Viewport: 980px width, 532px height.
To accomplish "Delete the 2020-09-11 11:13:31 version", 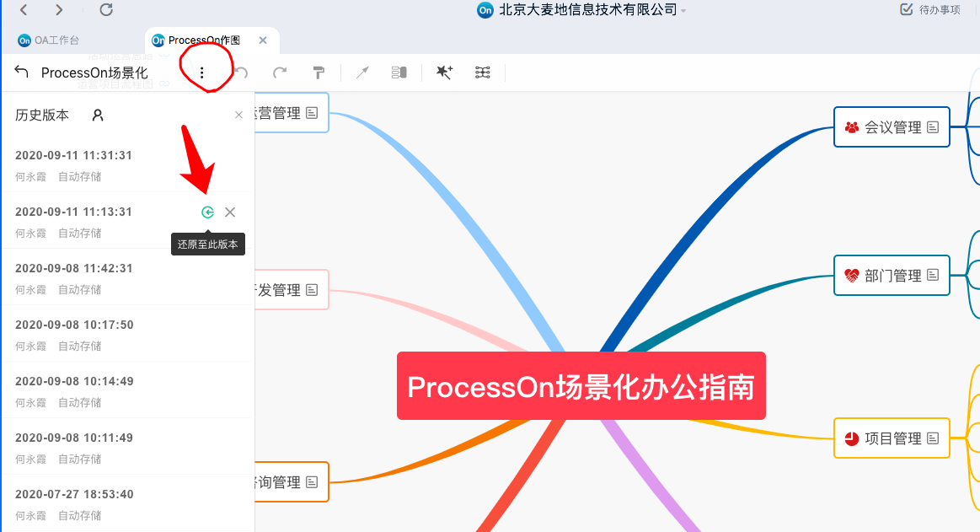I will click(x=230, y=212).
